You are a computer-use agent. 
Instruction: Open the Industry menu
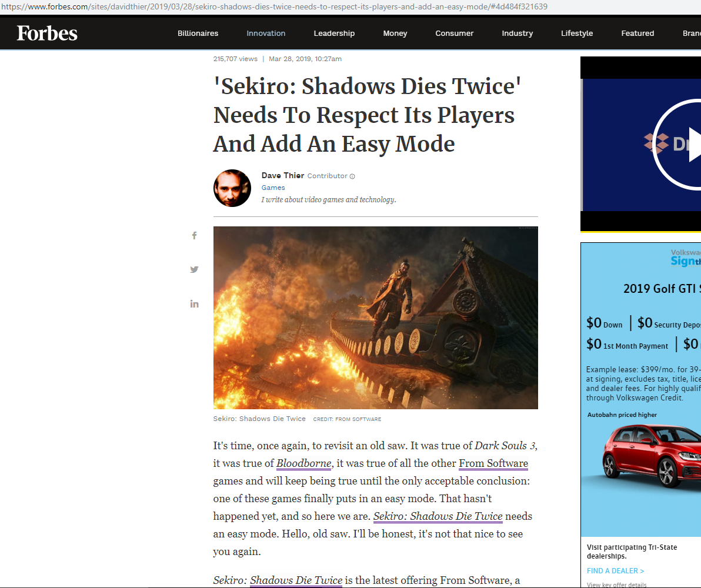pyautogui.click(x=518, y=33)
